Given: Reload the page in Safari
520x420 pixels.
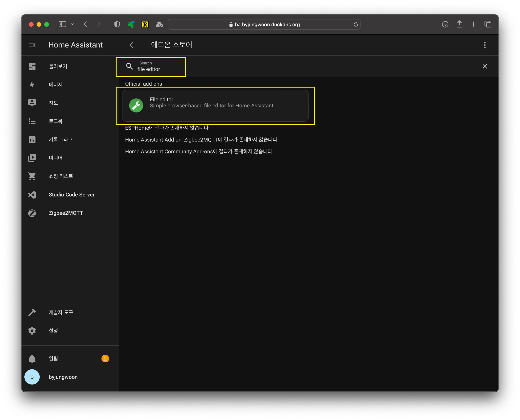Looking at the screenshot, I should click(355, 24).
